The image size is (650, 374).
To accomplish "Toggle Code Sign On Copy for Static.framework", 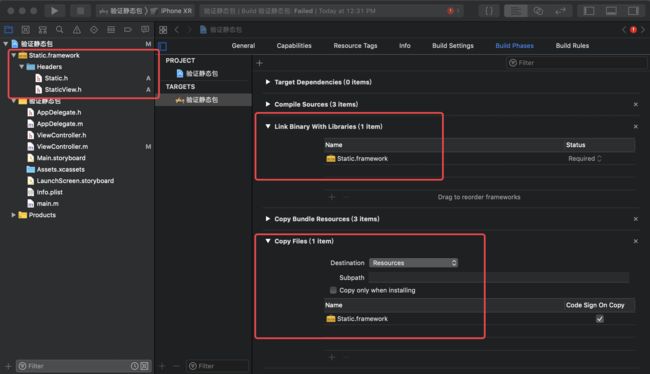I will (x=599, y=319).
